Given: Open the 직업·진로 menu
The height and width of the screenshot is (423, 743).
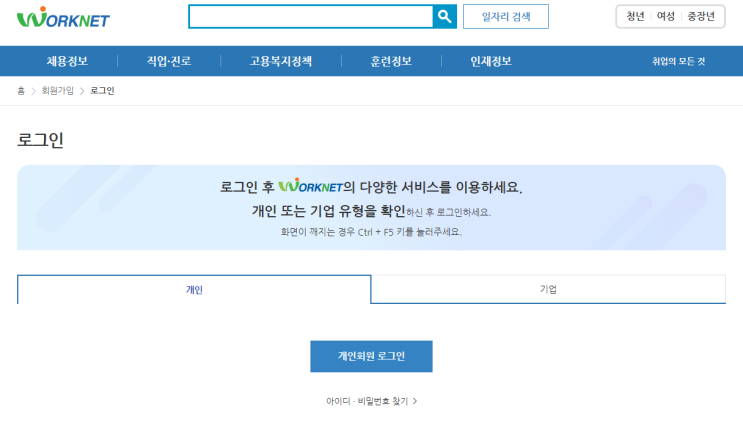Looking at the screenshot, I should 169,61.
